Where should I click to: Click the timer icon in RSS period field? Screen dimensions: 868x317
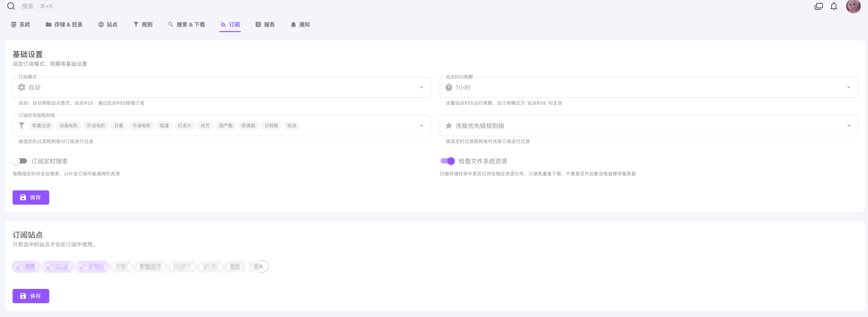tap(449, 88)
